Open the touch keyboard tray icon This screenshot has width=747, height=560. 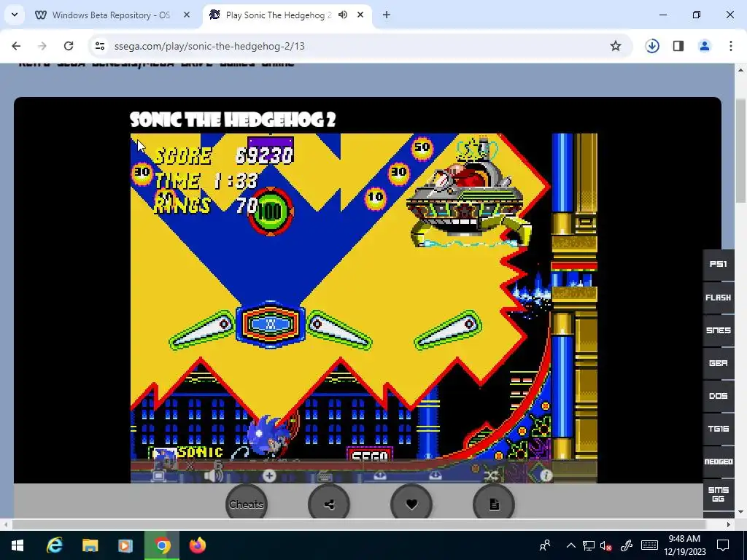point(650,545)
